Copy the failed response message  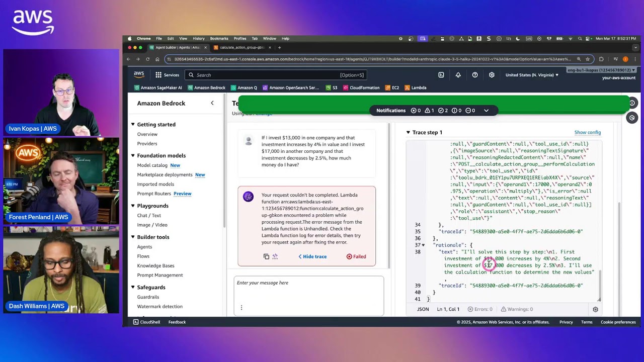click(x=266, y=256)
